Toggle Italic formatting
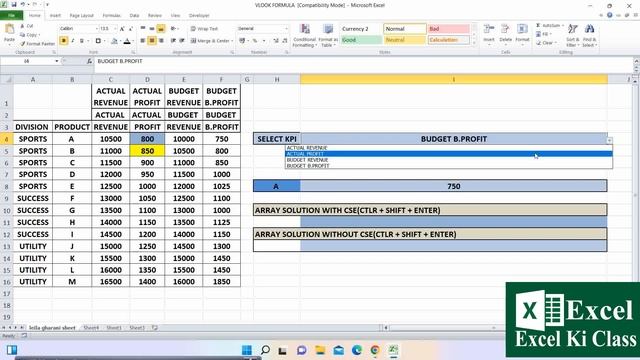This screenshot has width=640, height=360. [x=73, y=41]
